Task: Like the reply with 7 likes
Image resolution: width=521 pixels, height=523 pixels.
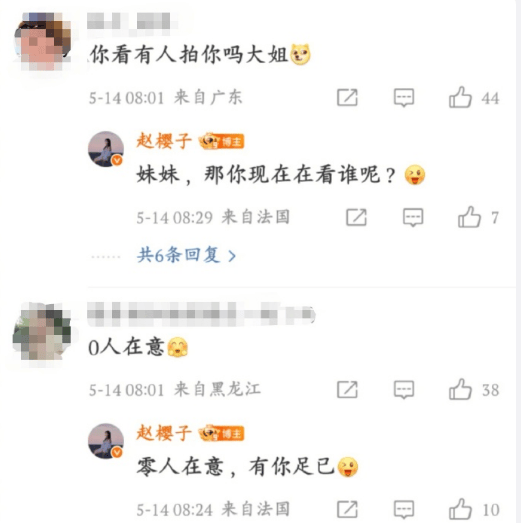Action: 469,217
